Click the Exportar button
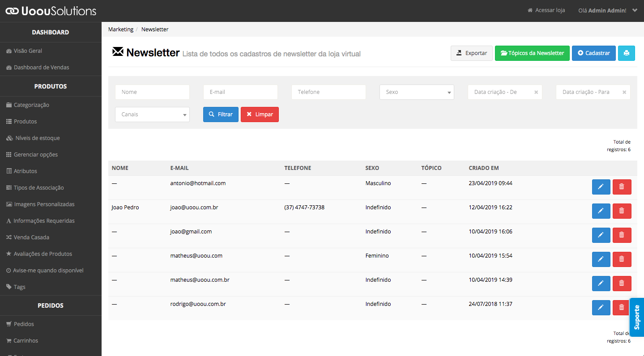 click(x=472, y=53)
